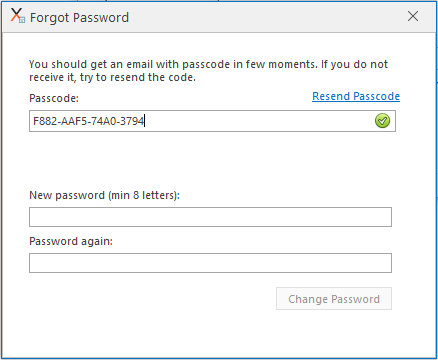Click the Change Password button
438x360 pixels.
(x=334, y=299)
